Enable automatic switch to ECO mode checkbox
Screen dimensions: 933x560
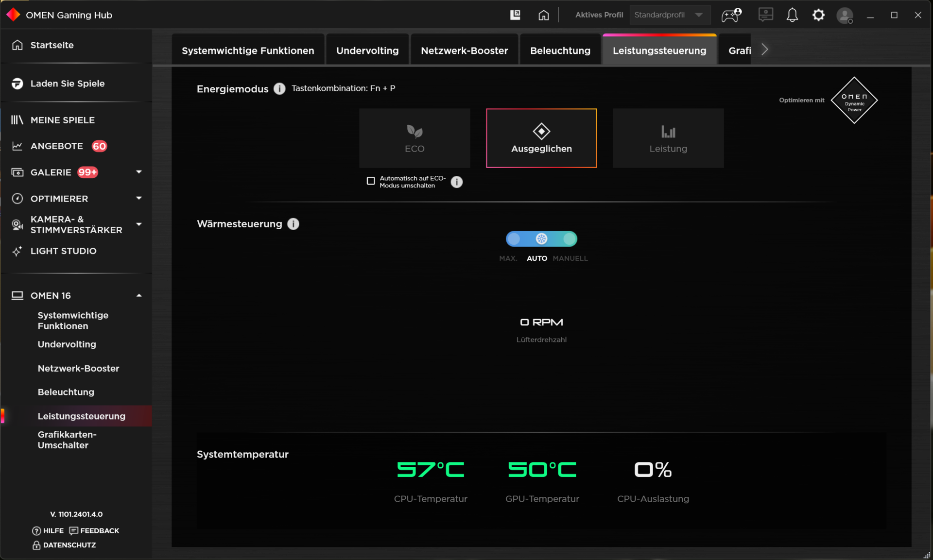pyautogui.click(x=371, y=181)
